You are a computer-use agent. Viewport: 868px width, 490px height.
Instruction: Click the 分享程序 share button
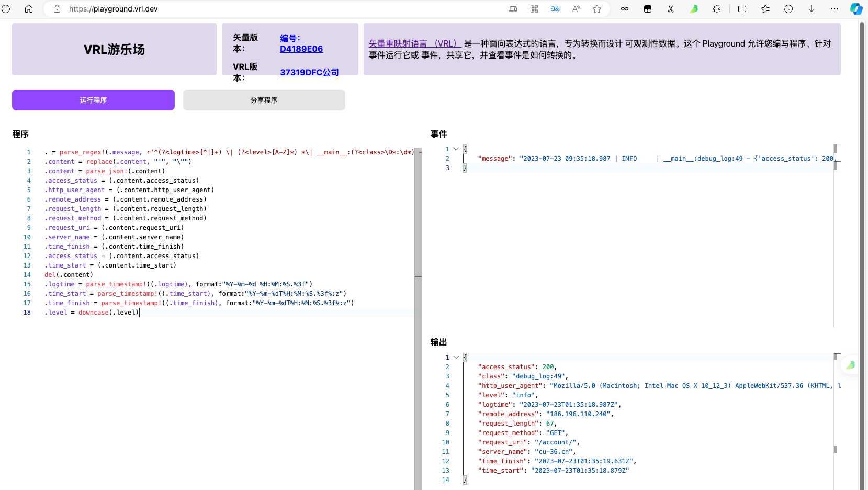coord(264,100)
